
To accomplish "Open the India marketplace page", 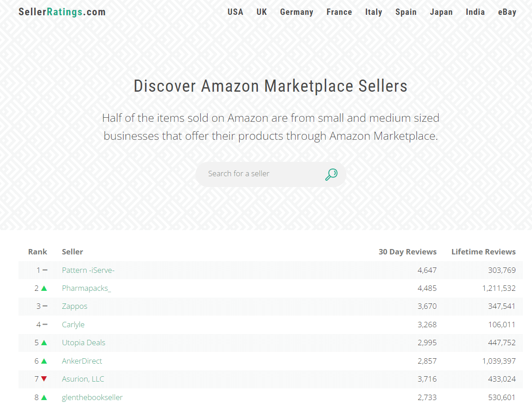I will click(x=475, y=12).
